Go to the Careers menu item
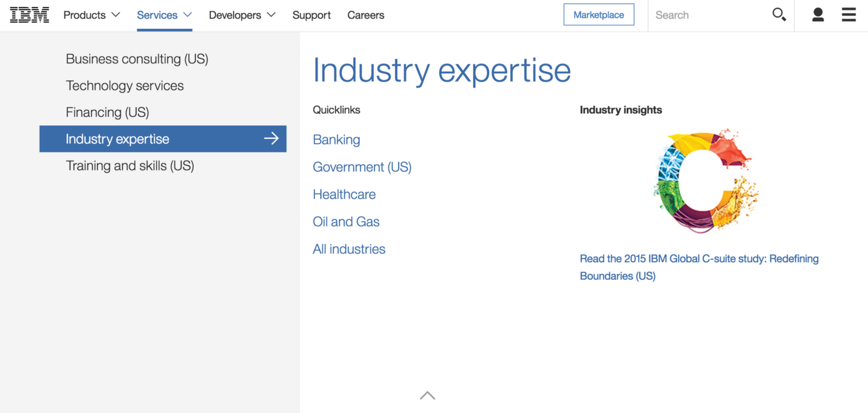The height and width of the screenshot is (413, 868). (366, 15)
